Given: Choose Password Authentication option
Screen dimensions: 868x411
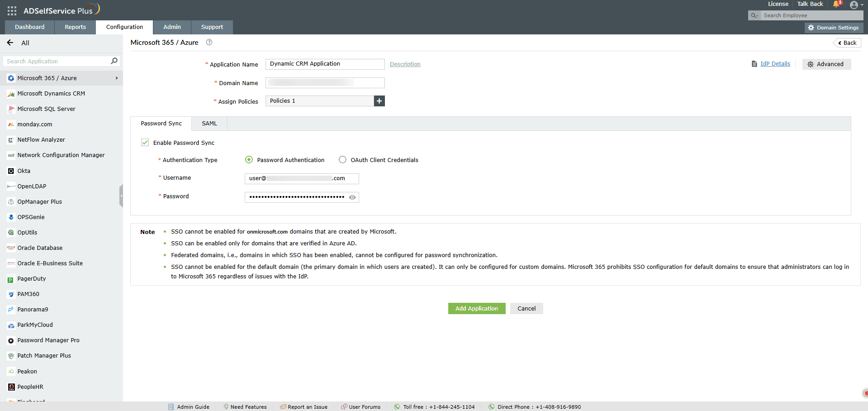Looking at the screenshot, I should [249, 159].
